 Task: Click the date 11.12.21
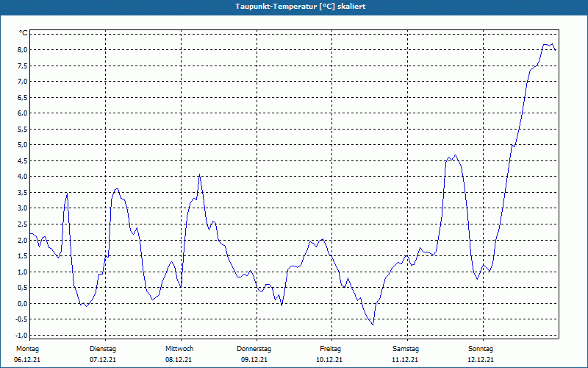coord(405,360)
